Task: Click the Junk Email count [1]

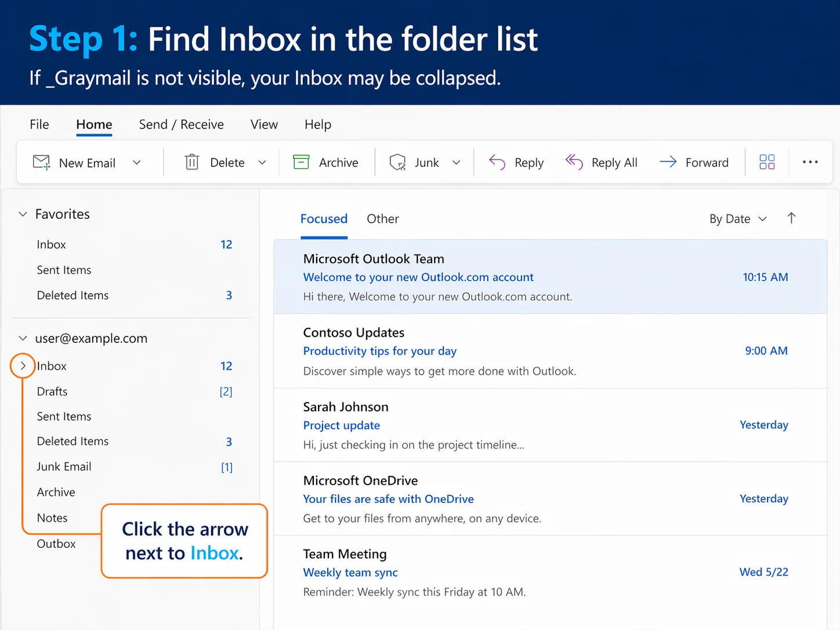Action: tap(227, 467)
